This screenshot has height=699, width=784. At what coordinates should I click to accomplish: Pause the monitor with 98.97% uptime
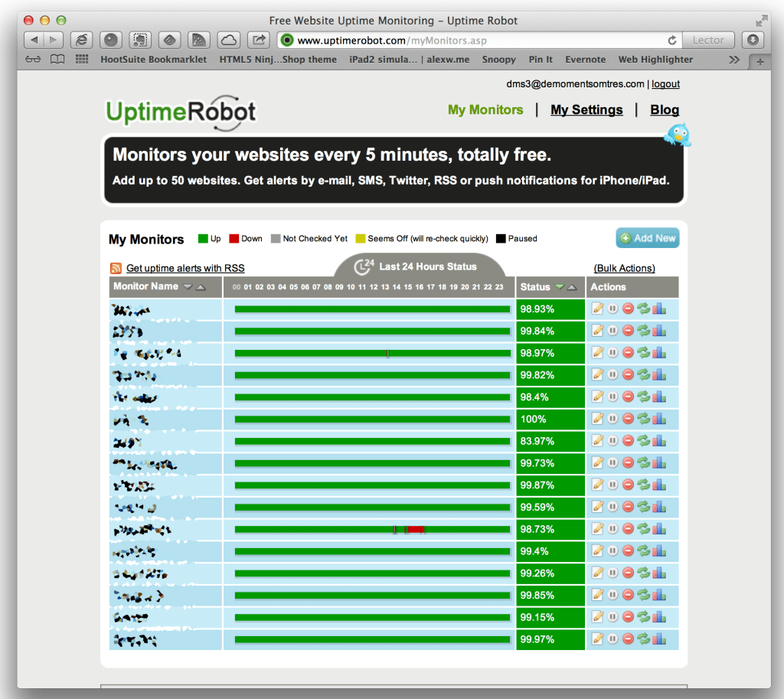613,353
